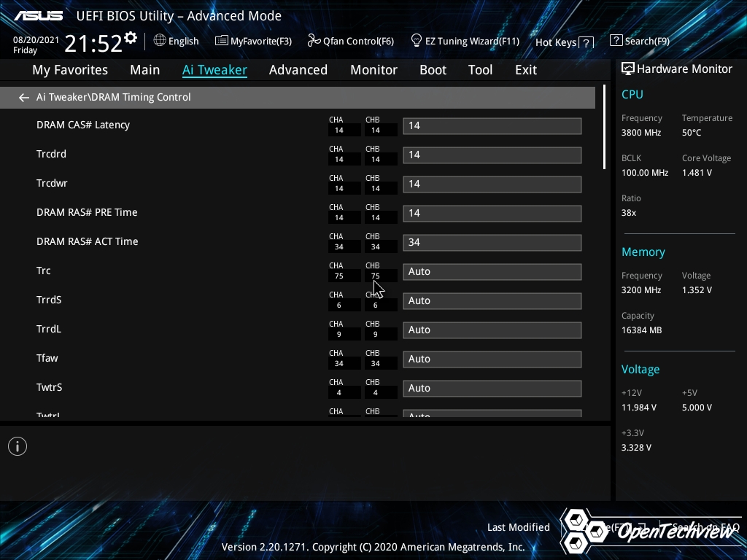Click the Hot Keys question mark icon

coord(587,43)
